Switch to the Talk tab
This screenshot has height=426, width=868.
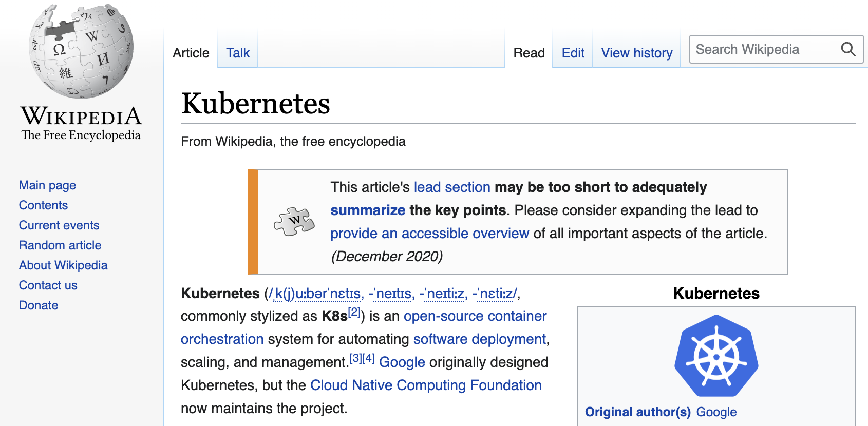(237, 53)
